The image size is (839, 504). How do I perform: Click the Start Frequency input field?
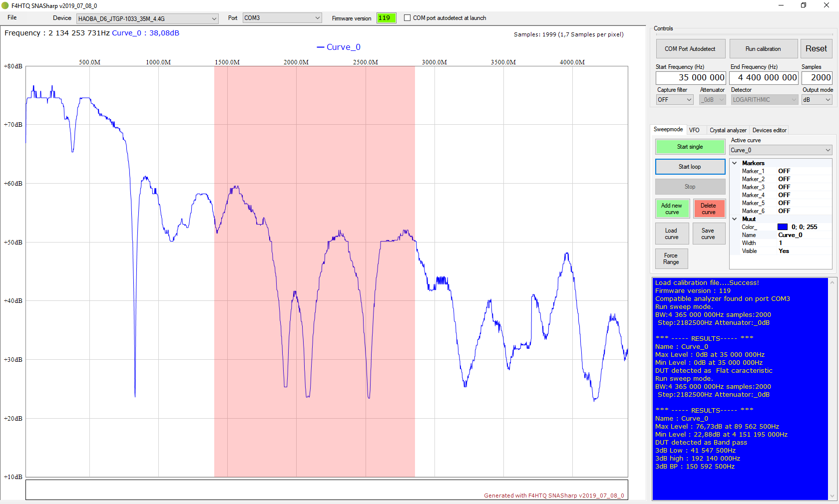(691, 78)
